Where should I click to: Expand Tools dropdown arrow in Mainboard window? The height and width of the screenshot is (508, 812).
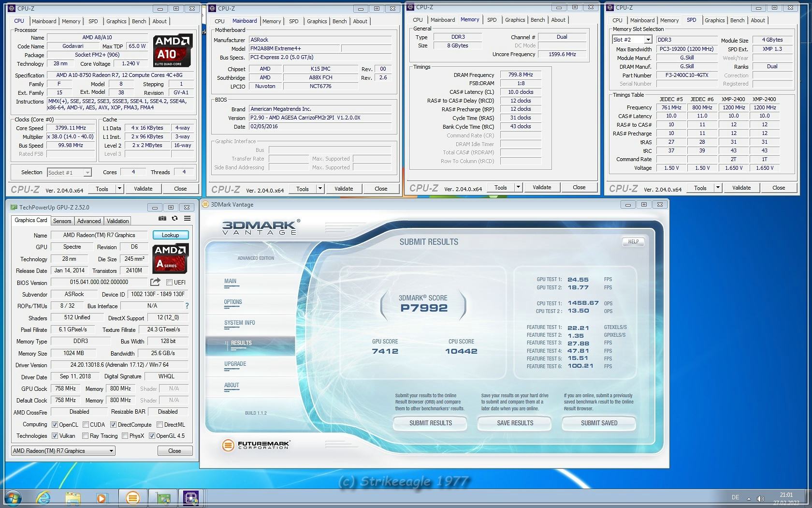coord(320,189)
